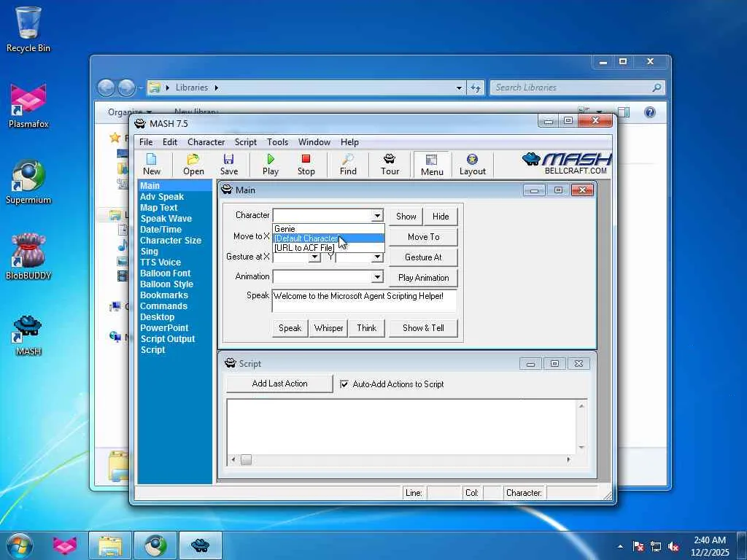Show hidden tray icons arrow
This screenshot has height=560, width=747.
point(620,547)
